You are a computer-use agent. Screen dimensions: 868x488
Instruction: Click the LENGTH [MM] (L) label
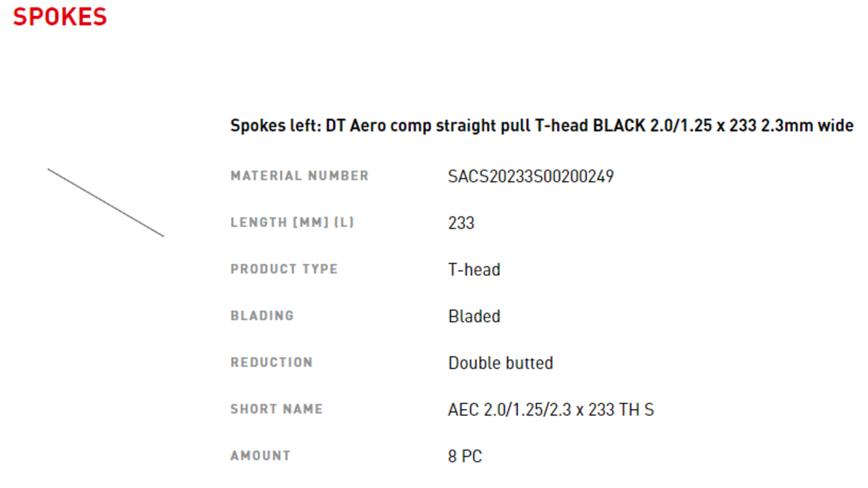pyautogui.click(x=292, y=222)
